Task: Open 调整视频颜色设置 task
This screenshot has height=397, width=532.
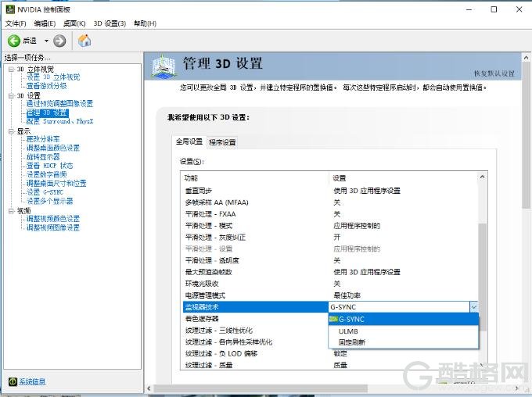Action: (53, 219)
